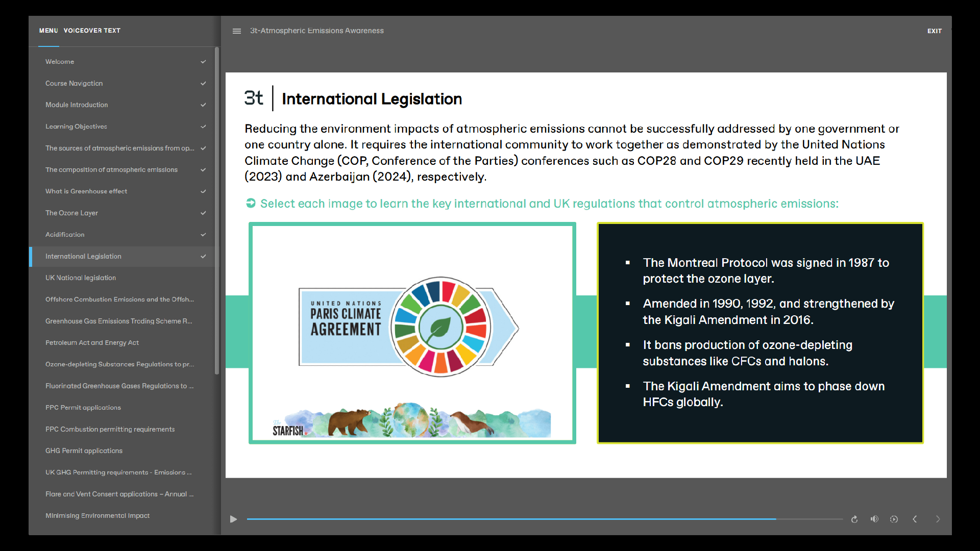Toggle the sidebar with hamburger icon

tap(237, 31)
